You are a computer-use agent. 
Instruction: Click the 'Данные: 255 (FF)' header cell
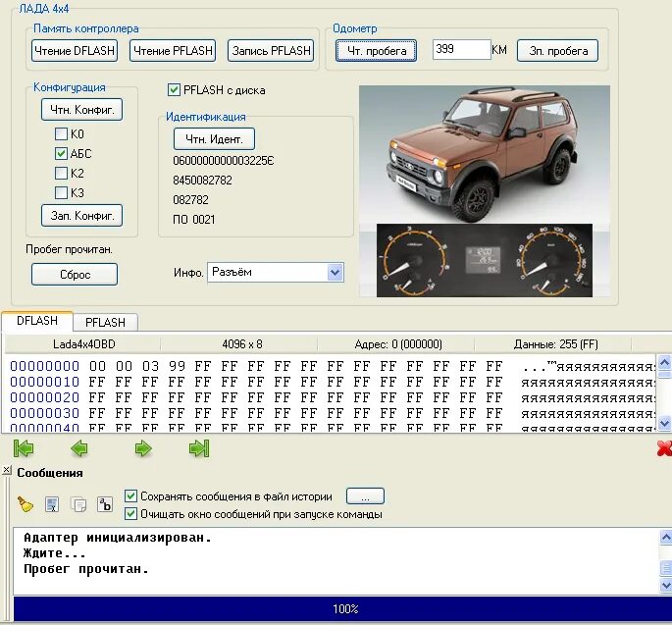pyautogui.click(x=555, y=344)
